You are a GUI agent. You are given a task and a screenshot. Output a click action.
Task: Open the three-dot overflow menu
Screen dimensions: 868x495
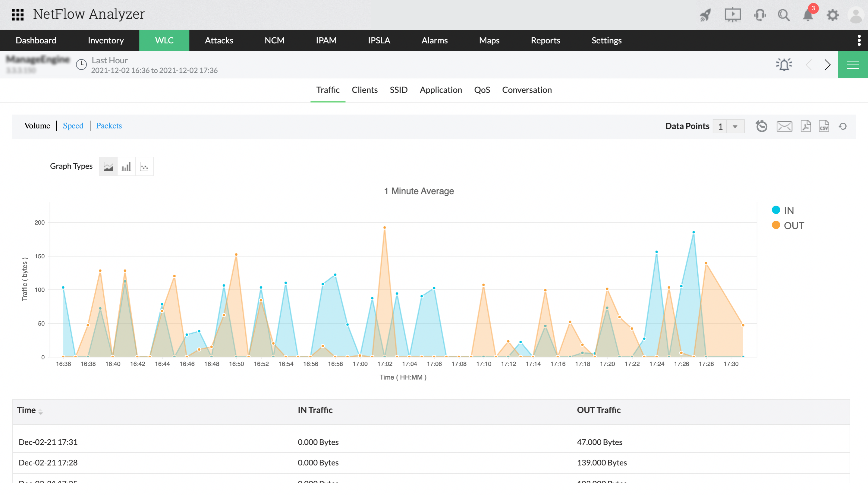pos(859,40)
